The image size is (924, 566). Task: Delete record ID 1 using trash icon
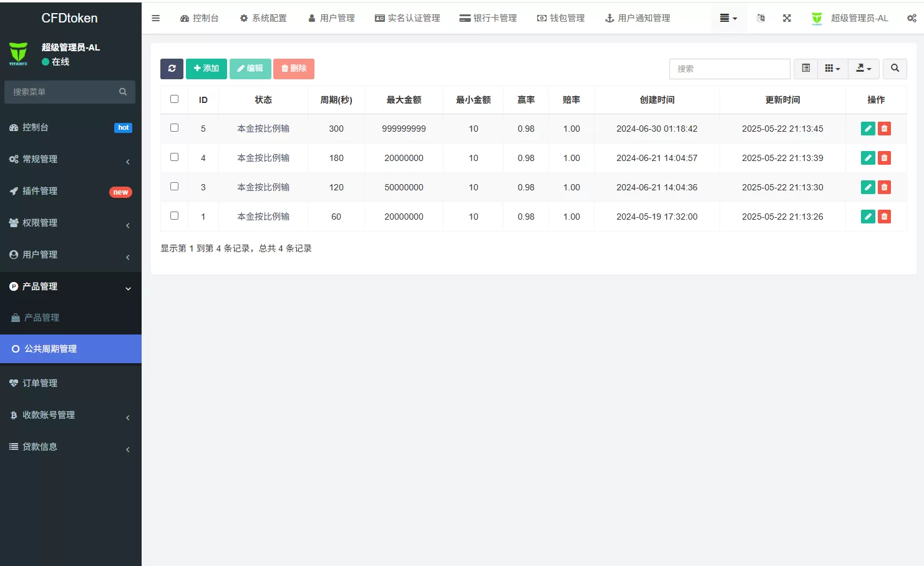(x=884, y=217)
